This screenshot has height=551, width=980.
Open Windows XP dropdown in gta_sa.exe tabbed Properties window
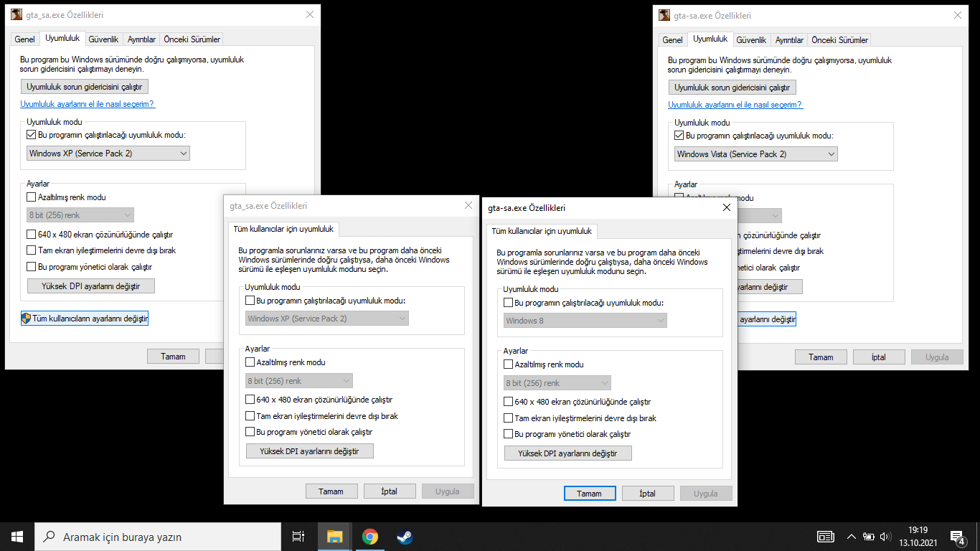108,154
